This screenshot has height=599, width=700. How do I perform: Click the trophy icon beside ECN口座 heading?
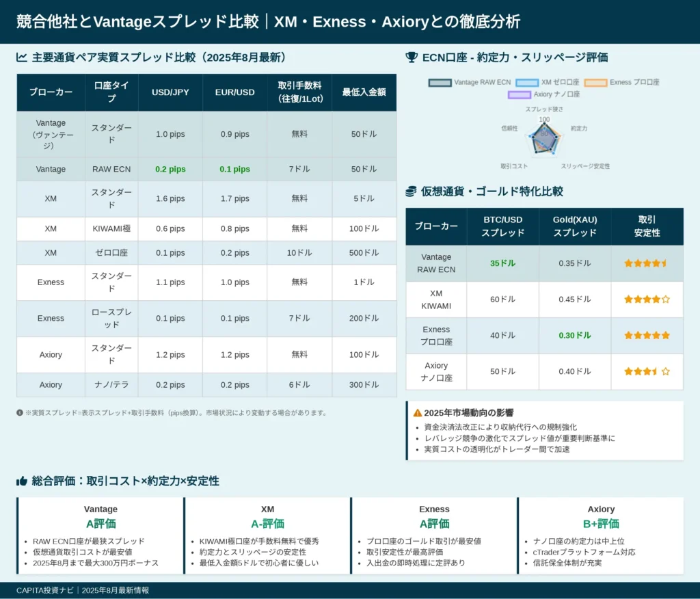pyautogui.click(x=411, y=57)
